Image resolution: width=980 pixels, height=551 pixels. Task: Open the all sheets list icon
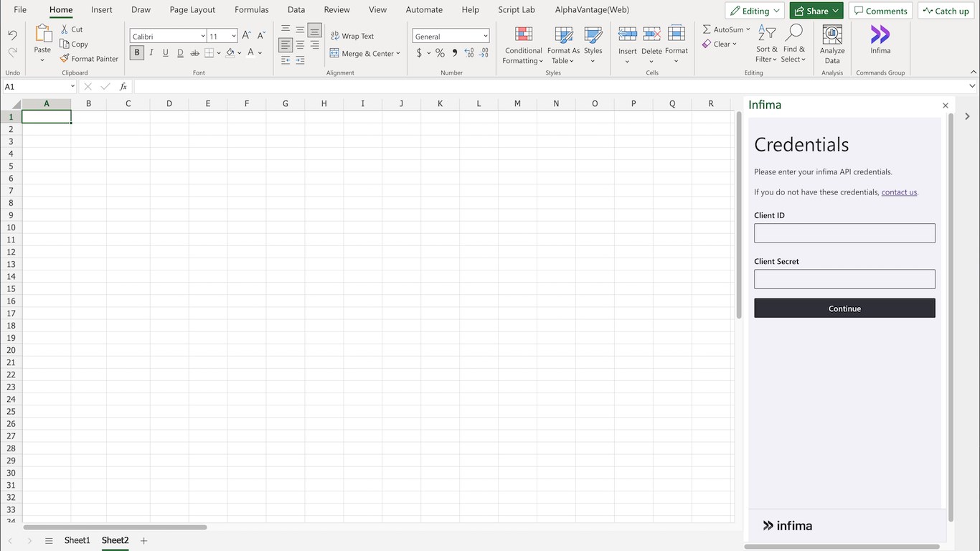click(x=49, y=540)
